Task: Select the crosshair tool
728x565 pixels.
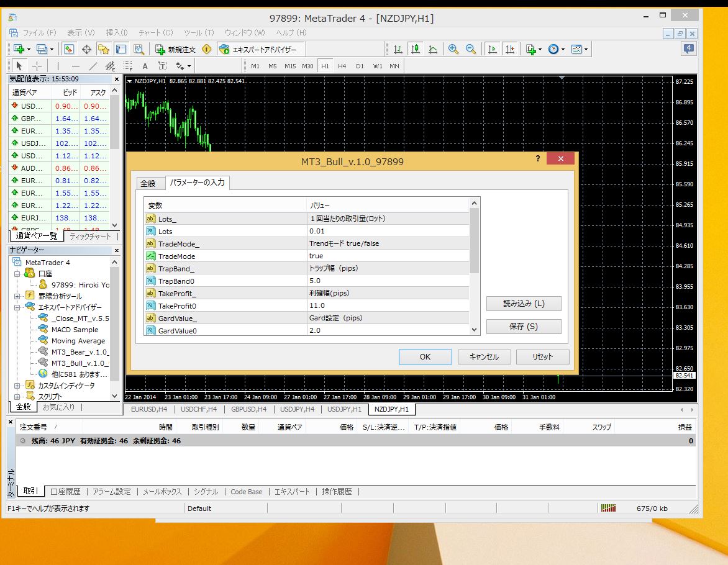Action: [x=37, y=66]
